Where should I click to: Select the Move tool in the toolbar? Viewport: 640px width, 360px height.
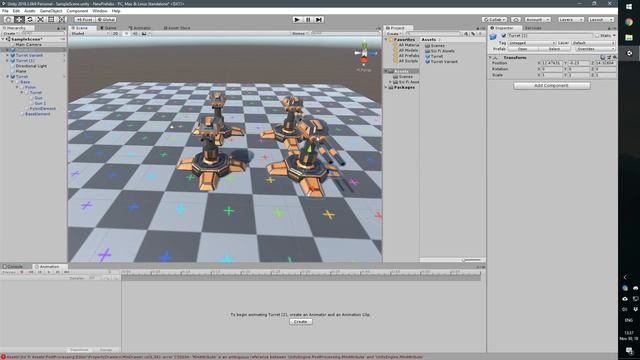(x=19, y=20)
